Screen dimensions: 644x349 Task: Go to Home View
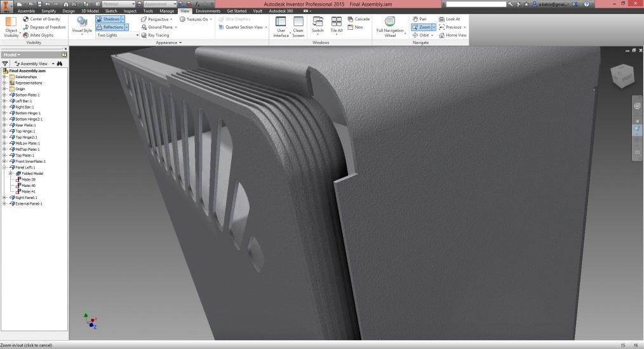point(453,36)
